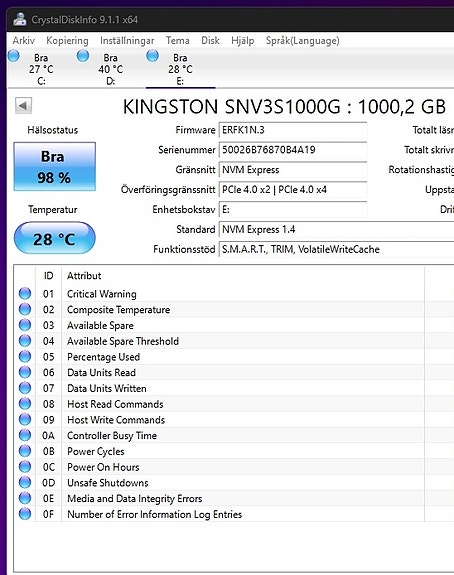Click the Serienummer field
The image size is (454, 575).
[x=293, y=150]
